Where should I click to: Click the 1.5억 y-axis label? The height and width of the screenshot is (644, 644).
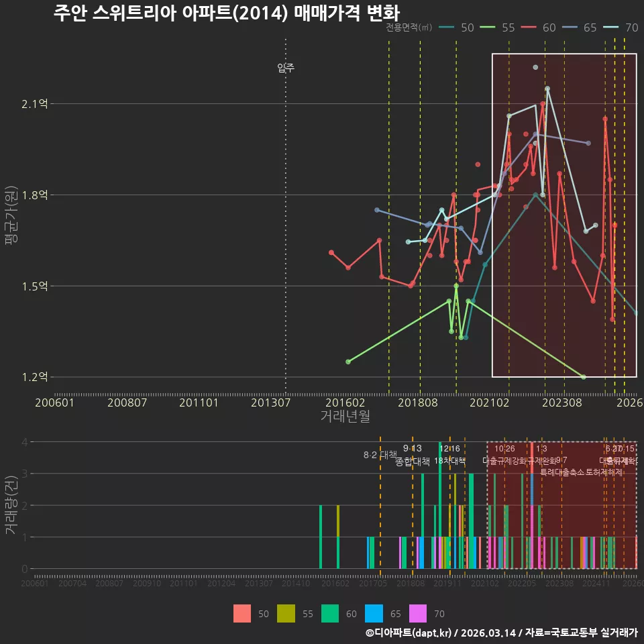[35, 286]
